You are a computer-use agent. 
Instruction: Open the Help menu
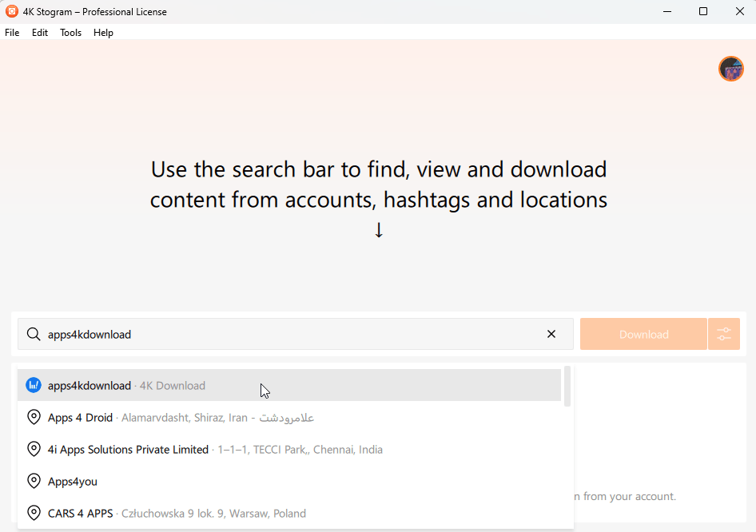coord(103,32)
